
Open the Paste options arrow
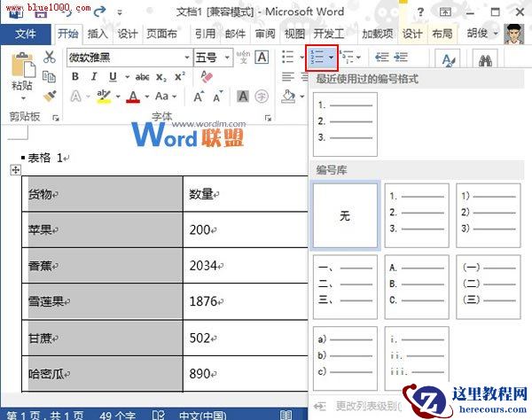[x=23, y=98]
